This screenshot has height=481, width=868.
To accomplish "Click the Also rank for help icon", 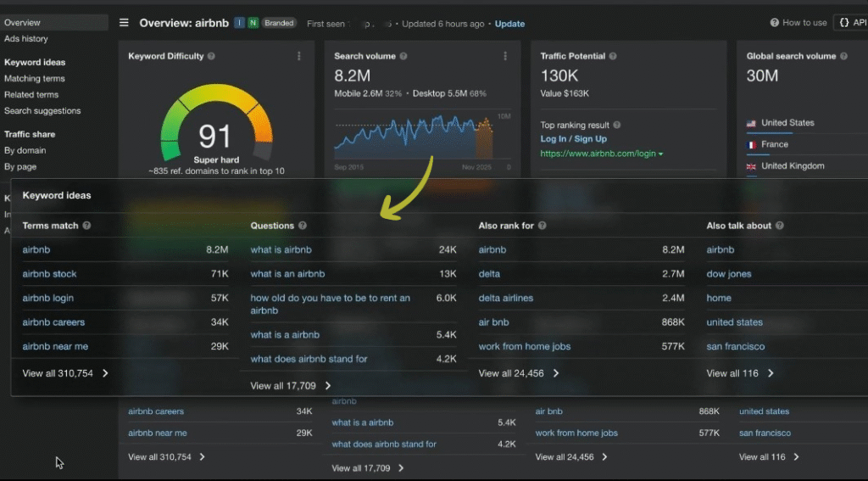I will (x=542, y=226).
